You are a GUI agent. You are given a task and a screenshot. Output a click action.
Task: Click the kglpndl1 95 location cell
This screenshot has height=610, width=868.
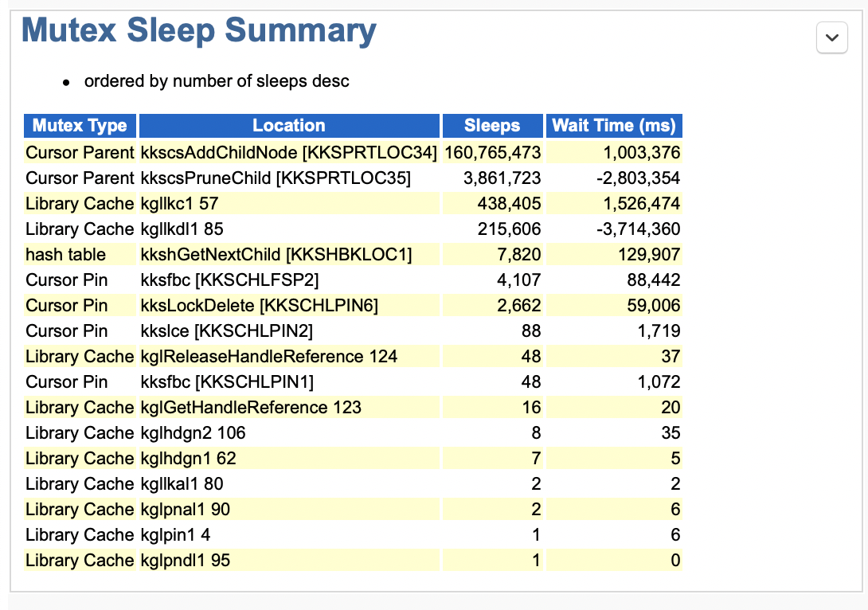pos(185,560)
